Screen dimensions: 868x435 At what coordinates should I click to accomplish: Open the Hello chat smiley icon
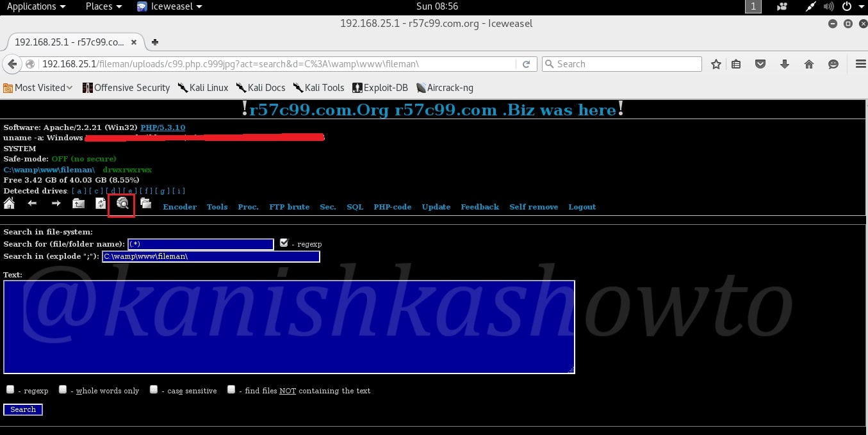833,64
